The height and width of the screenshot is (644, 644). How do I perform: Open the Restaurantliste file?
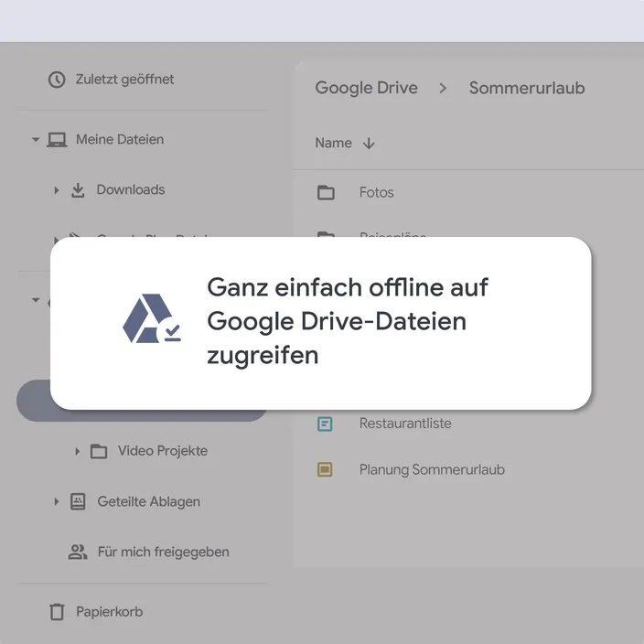coord(405,424)
